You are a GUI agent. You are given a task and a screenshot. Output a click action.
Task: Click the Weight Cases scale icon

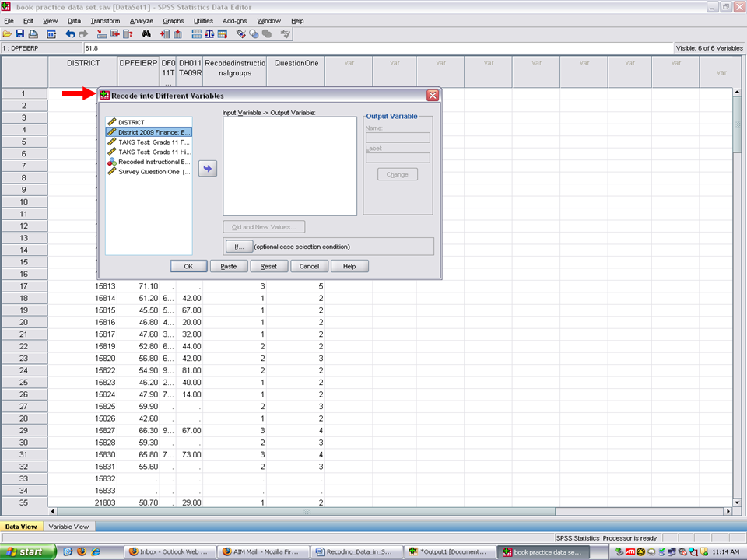tap(210, 34)
